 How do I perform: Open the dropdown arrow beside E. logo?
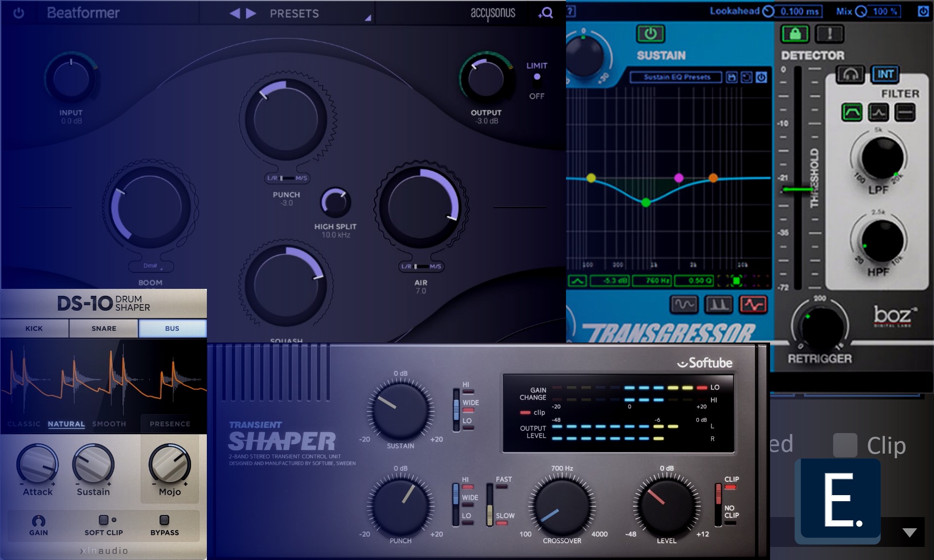coord(909,532)
